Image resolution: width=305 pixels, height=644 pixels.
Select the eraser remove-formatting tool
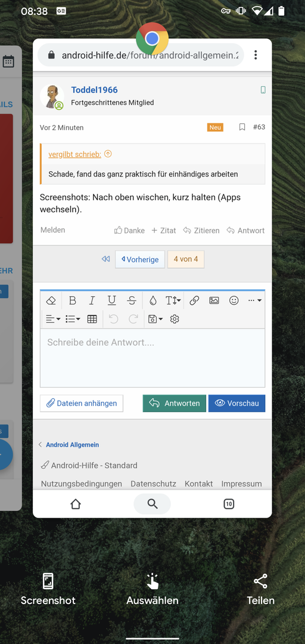(51, 301)
